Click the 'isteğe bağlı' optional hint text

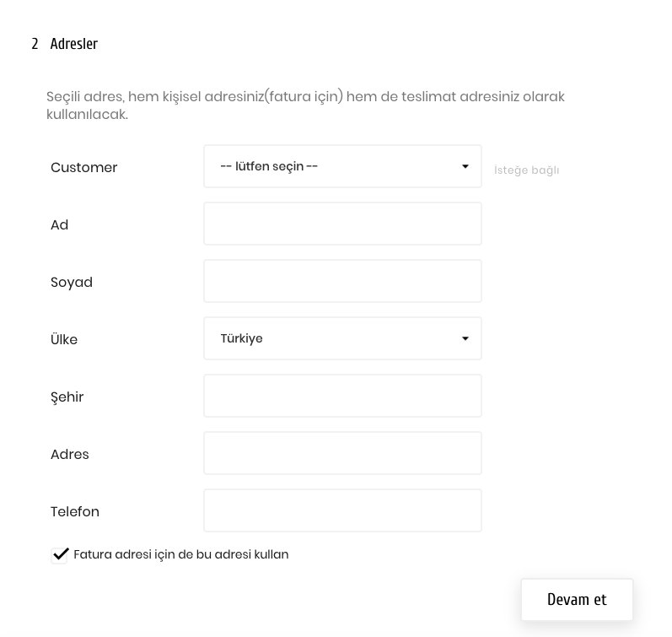click(526, 170)
